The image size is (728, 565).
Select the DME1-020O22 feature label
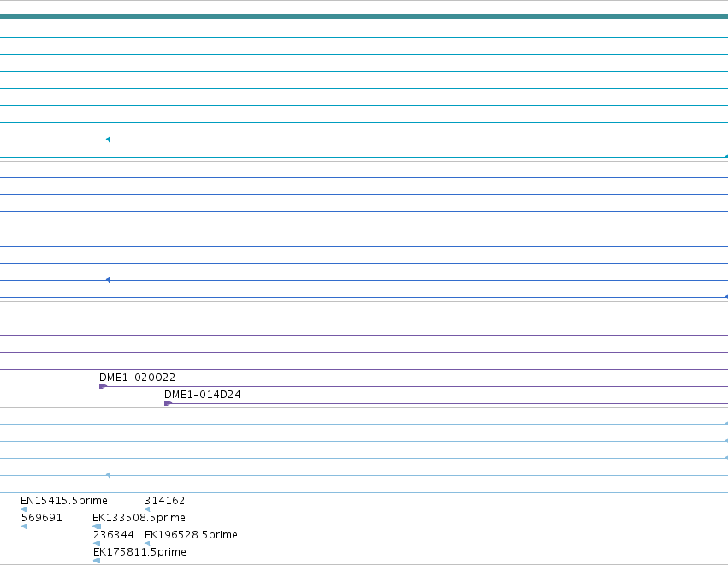click(x=138, y=378)
